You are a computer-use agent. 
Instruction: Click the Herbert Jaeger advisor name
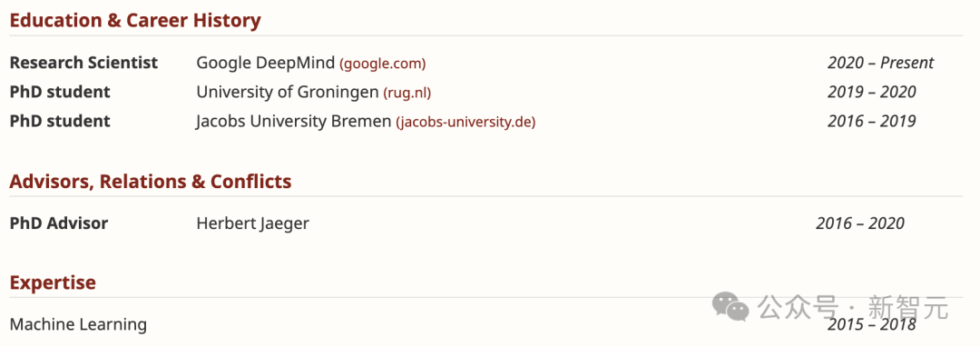click(252, 223)
